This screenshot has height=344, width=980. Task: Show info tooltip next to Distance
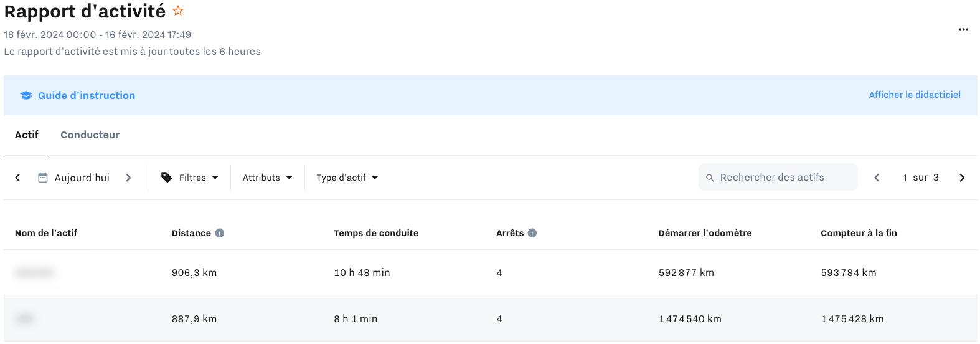(220, 233)
